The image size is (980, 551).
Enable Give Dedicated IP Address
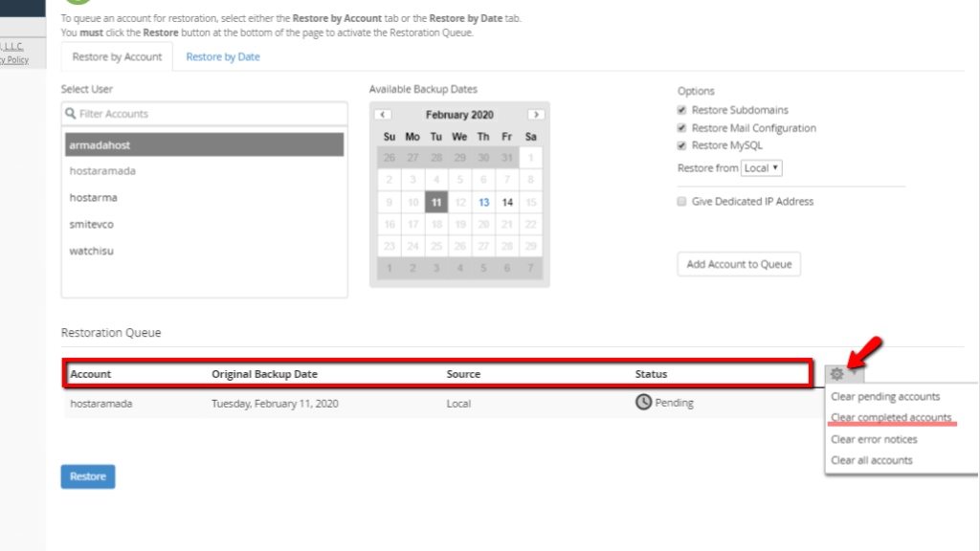point(681,201)
